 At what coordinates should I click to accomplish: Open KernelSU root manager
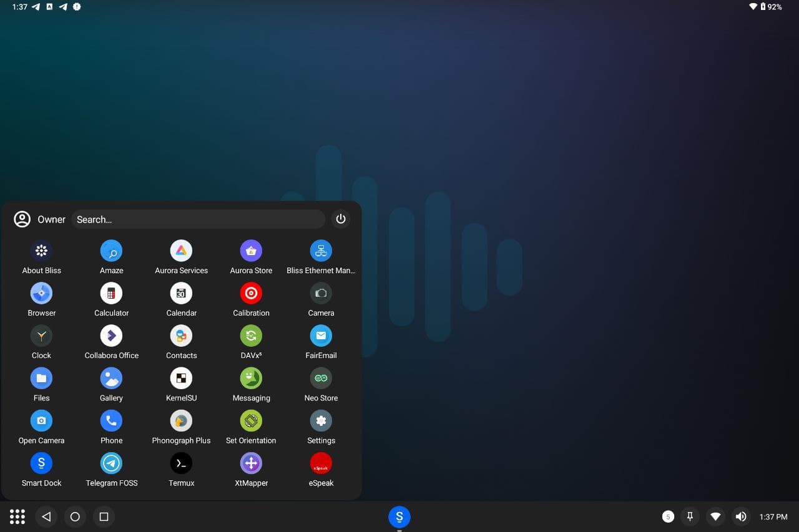point(181,378)
